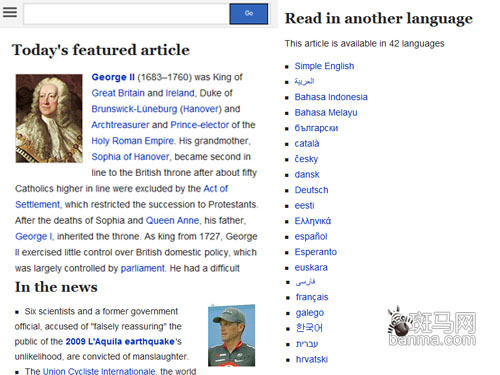
Task: Open the Brunswick-Lüneburg link
Action: (x=134, y=109)
